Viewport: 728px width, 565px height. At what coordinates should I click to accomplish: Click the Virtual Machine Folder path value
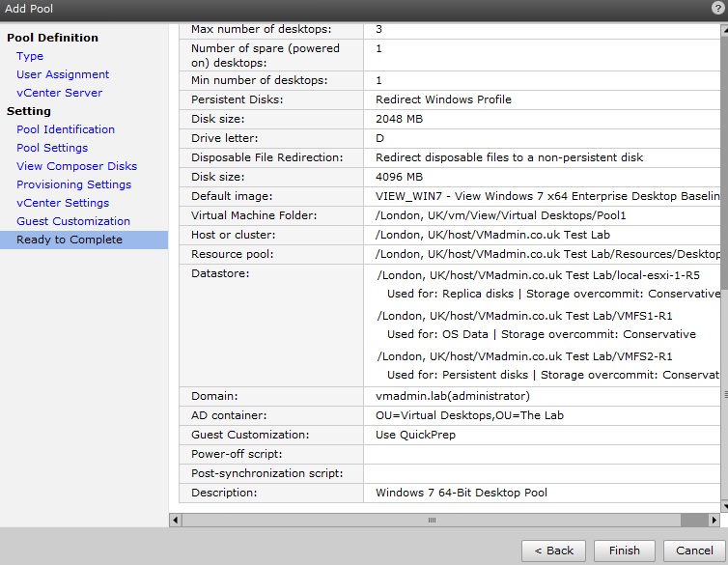pyautogui.click(x=500, y=215)
